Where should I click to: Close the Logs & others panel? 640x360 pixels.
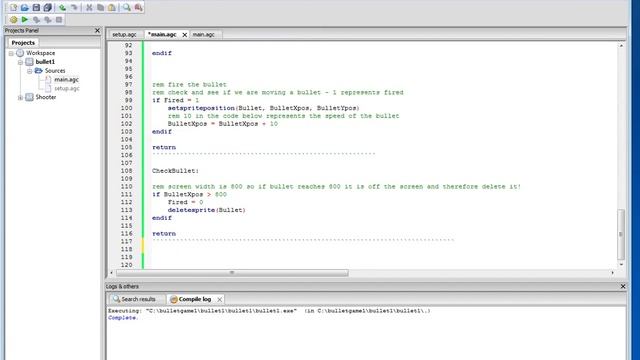coord(623,287)
